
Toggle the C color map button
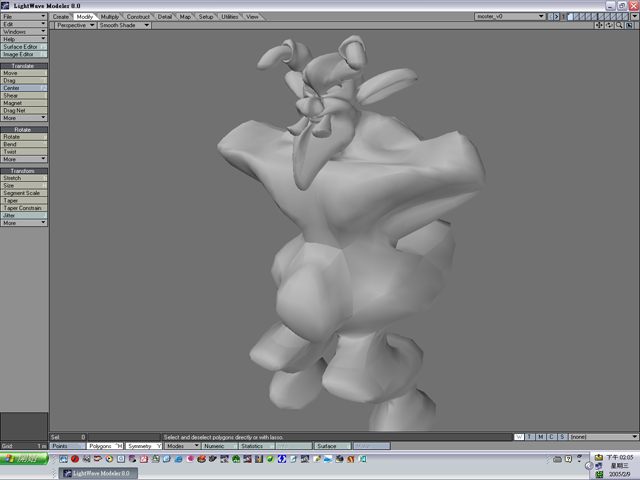pyautogui.click(x=551, y=437)
